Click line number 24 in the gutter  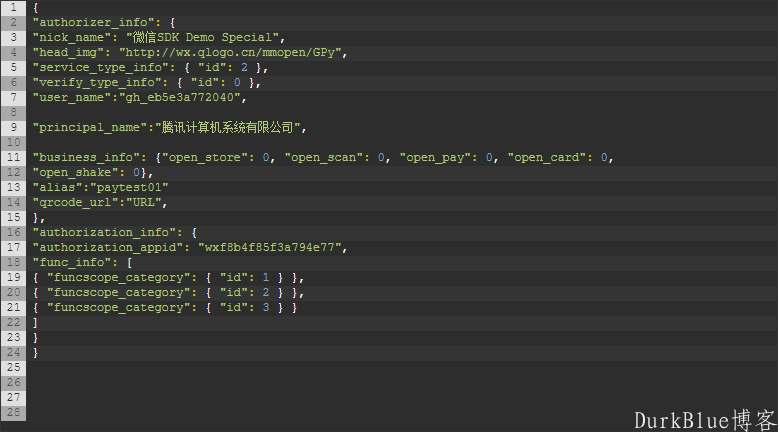pos(13,352)
